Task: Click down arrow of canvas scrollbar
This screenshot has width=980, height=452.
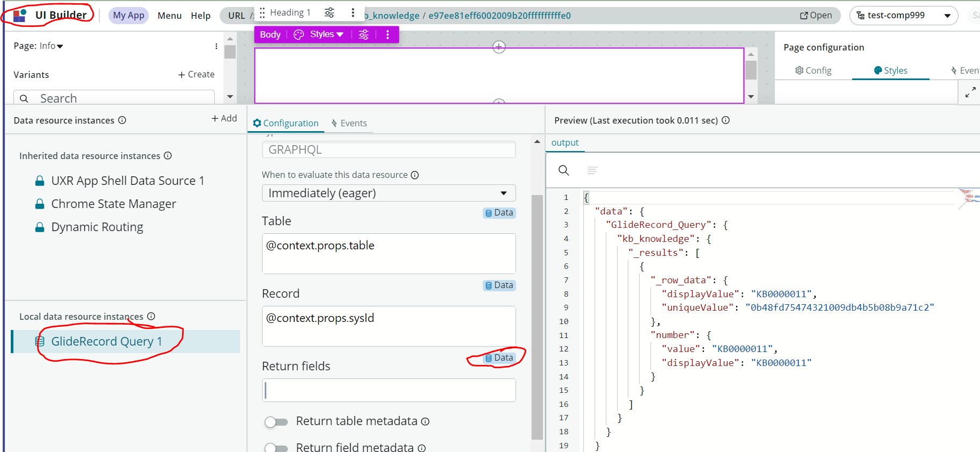Action: (751, 97)
